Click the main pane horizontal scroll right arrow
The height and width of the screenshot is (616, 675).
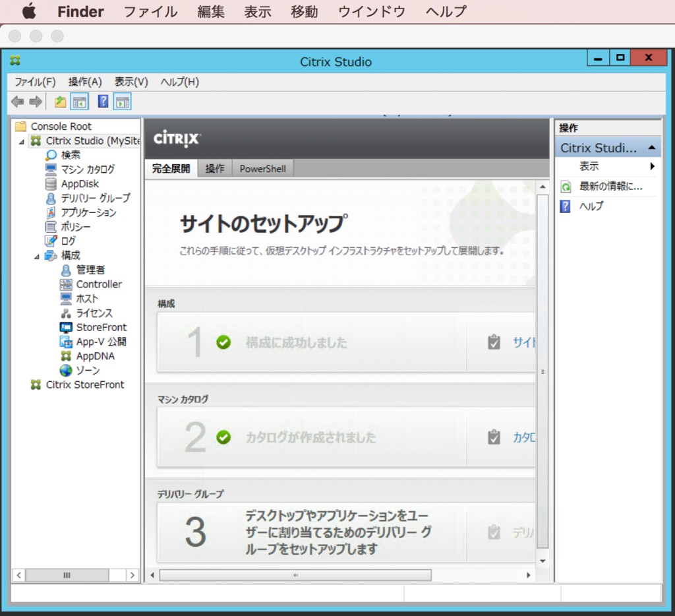529,575
